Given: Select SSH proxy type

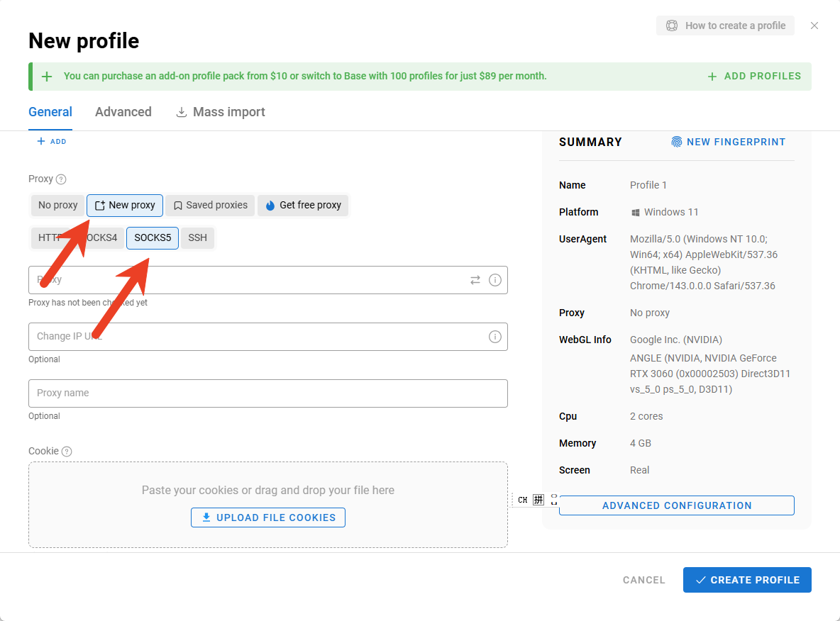Looking at the screenshot, I should coord(197,238).
